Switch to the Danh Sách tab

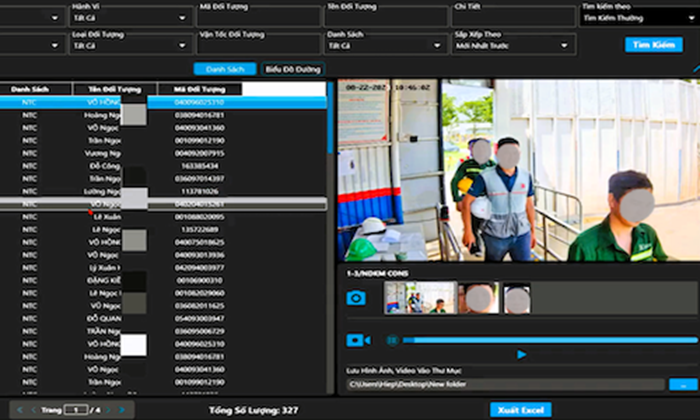click(224, 69)
